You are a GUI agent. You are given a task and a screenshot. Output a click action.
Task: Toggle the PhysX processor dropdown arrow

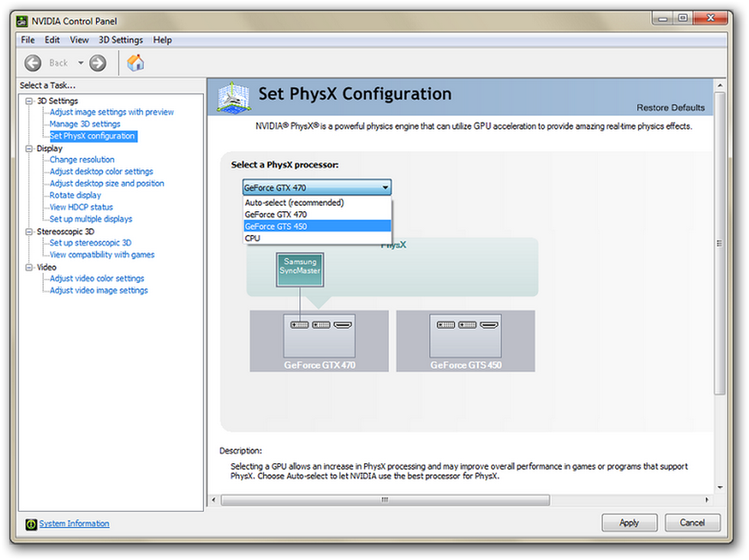(x=385, y=188)
